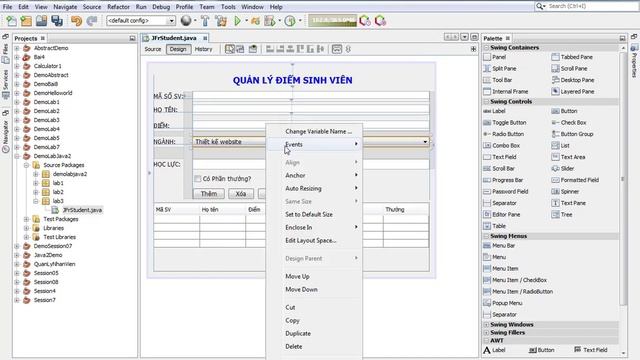The image size is (640, 360).
Task: Collapse the DemoLabJava2 project node
Action: click(x=17, y=156)
